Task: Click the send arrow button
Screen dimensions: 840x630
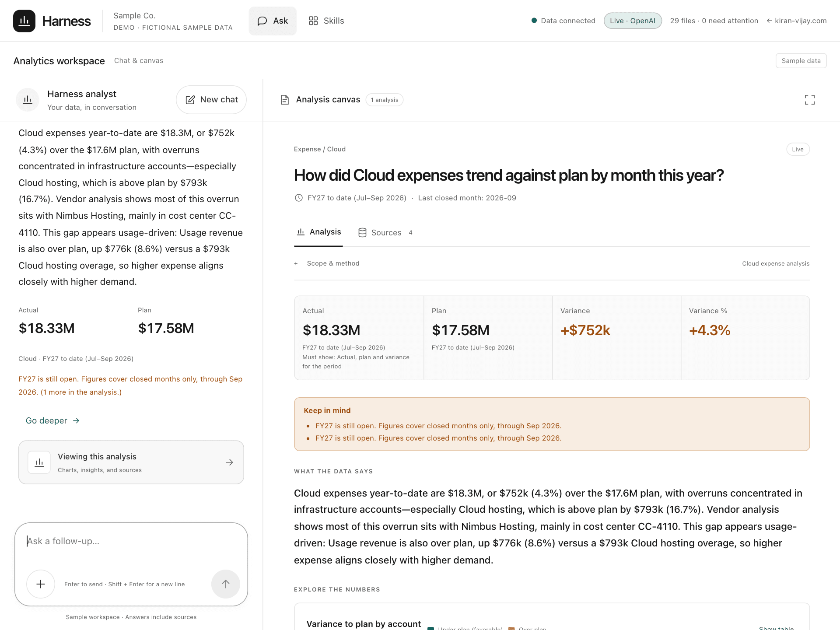Action: pyautogui.click(x=226, y=584)
